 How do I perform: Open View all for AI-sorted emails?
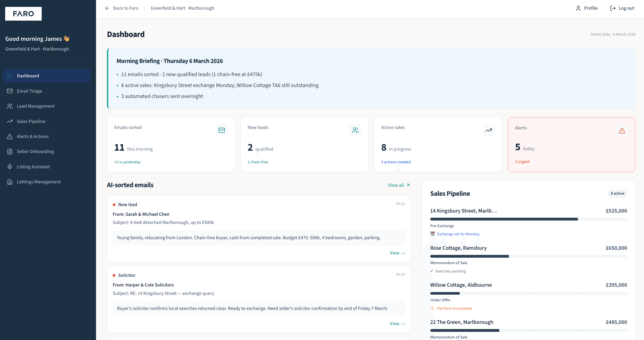coord(398,185)
